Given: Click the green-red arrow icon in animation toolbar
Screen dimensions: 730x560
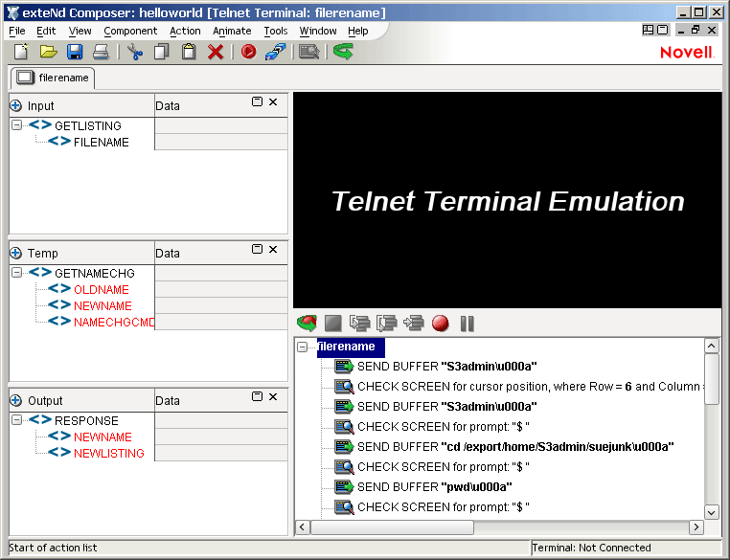Looking at the screenshot, I should [x=307, y=323].
